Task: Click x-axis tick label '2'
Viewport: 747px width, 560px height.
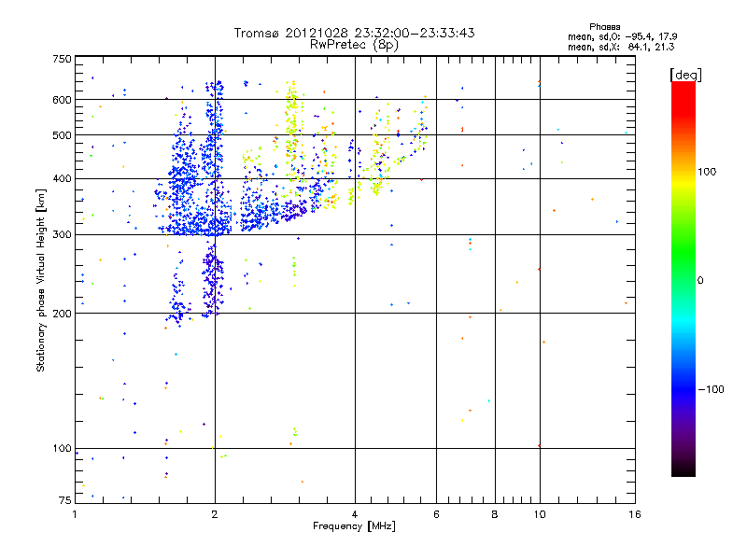Action: pos(215,514)
